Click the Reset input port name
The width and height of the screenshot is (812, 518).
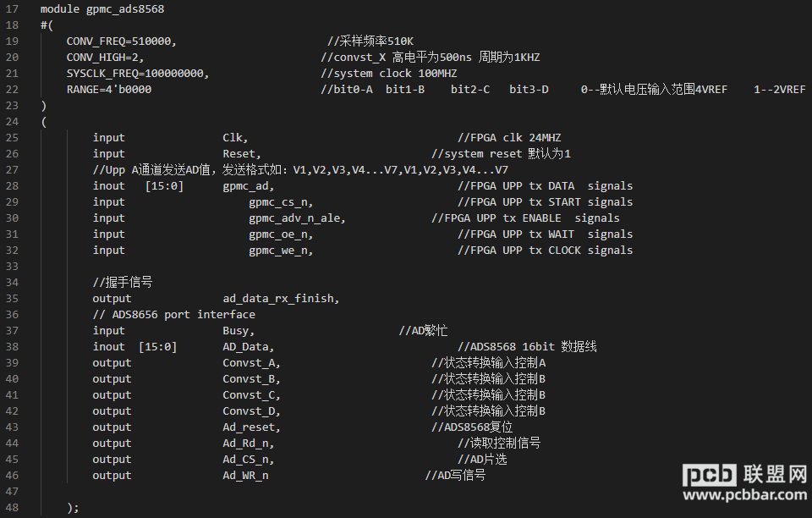(239, 154)
